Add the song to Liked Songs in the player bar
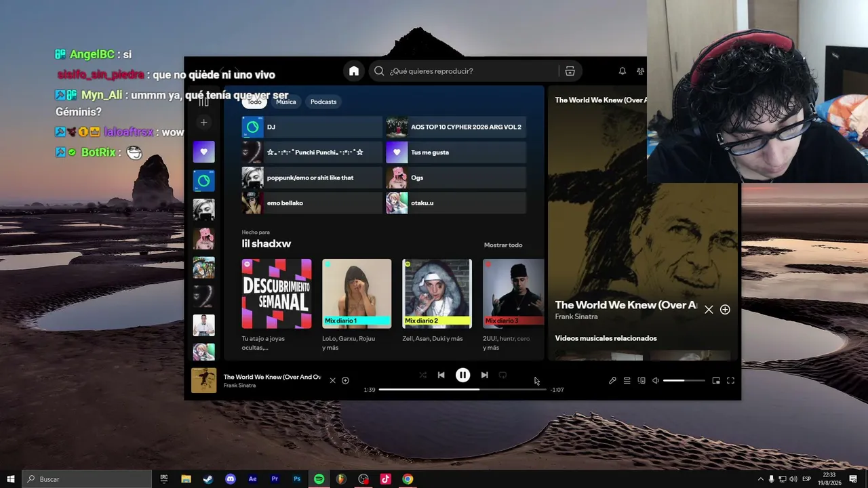The image size is (868, 488). coord(345,381)
